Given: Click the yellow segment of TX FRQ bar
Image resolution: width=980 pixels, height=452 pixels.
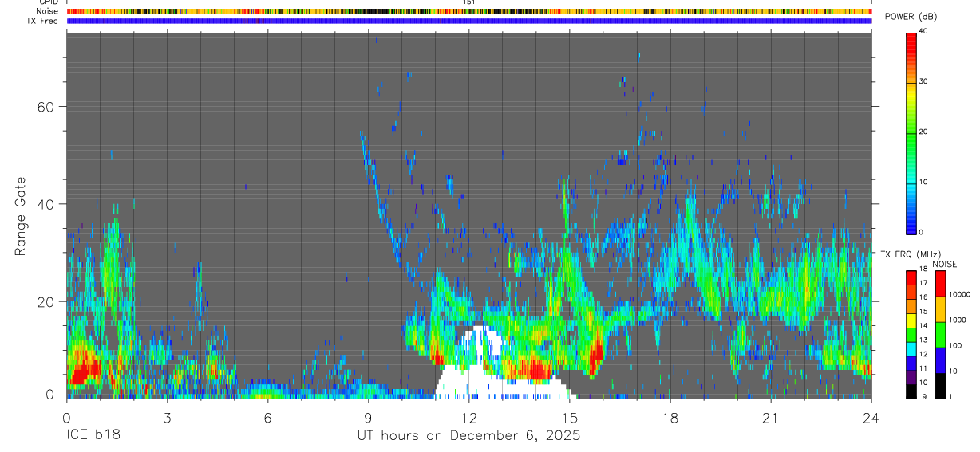Looking at the screenshot, I should coord(911,320).
